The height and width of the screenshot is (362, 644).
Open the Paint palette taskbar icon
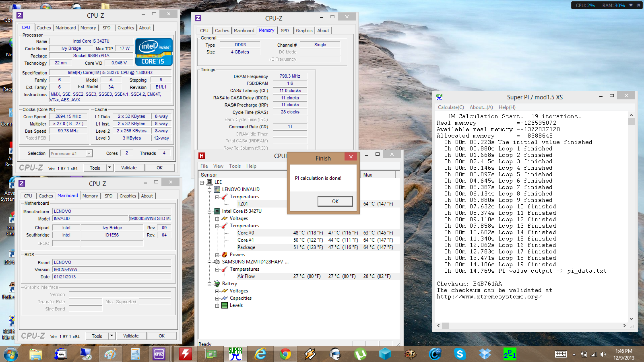click(110, 354)
